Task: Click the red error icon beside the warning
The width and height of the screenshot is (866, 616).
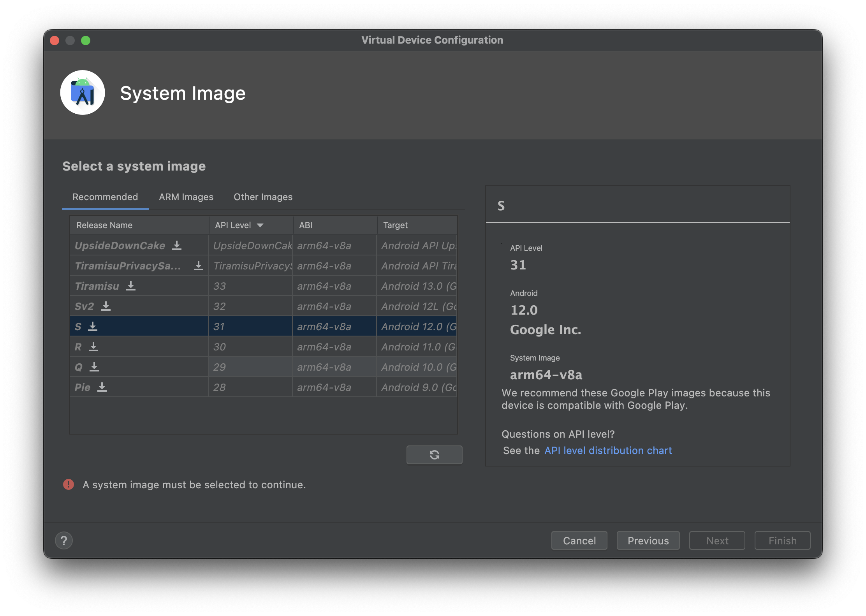Action: (69, 484)
